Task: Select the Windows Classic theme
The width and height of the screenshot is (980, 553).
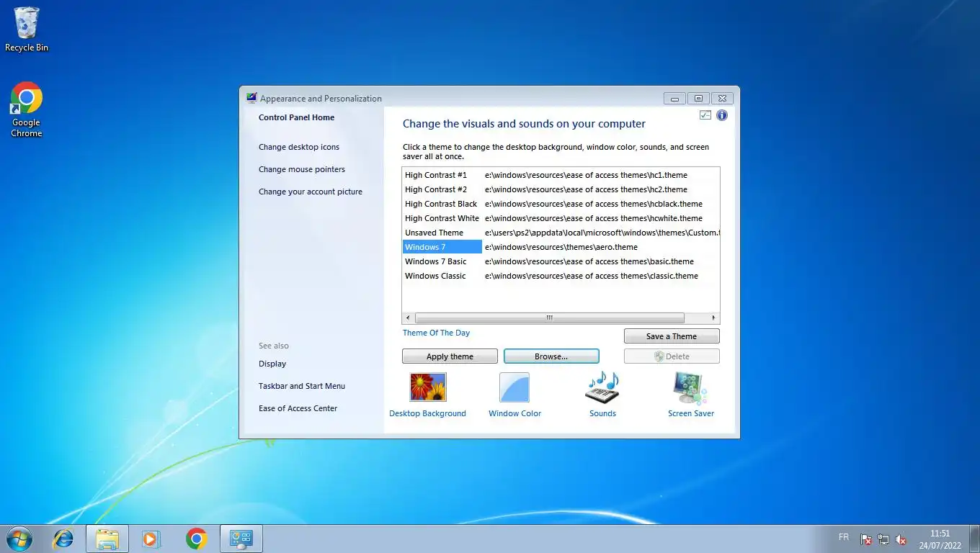Action: [x=561, y=276]
